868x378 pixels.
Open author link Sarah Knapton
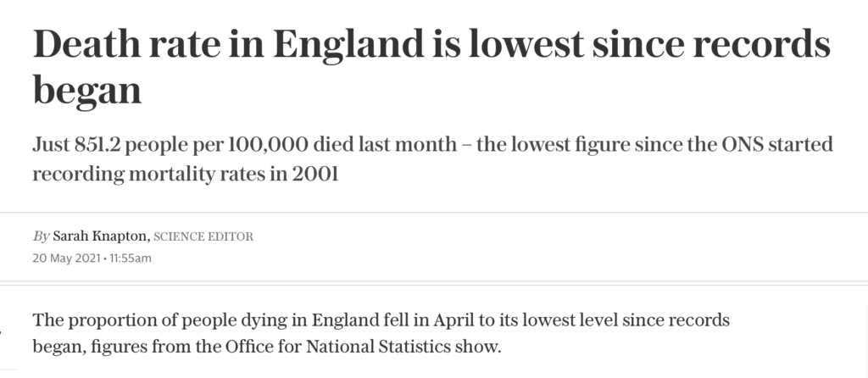click(x=102, y=236)
